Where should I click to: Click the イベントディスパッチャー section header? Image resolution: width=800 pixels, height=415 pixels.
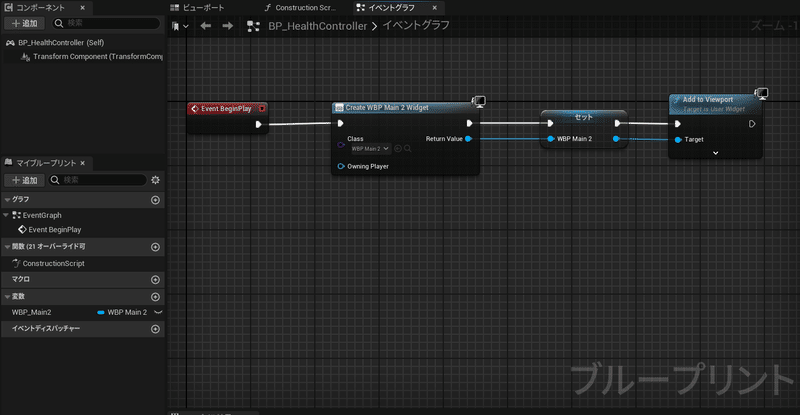82,329
